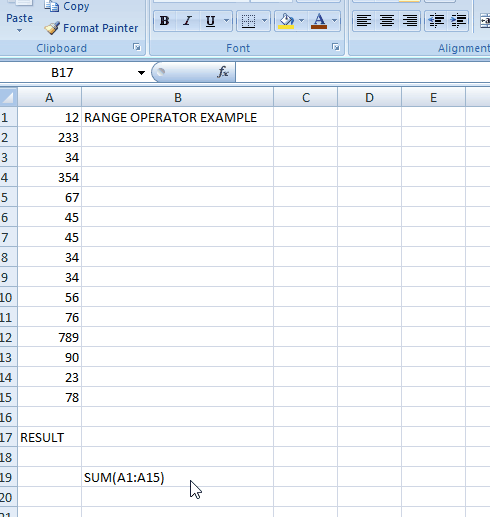
Task: Decrease indent of cell contents
Action: pos(436,21)
